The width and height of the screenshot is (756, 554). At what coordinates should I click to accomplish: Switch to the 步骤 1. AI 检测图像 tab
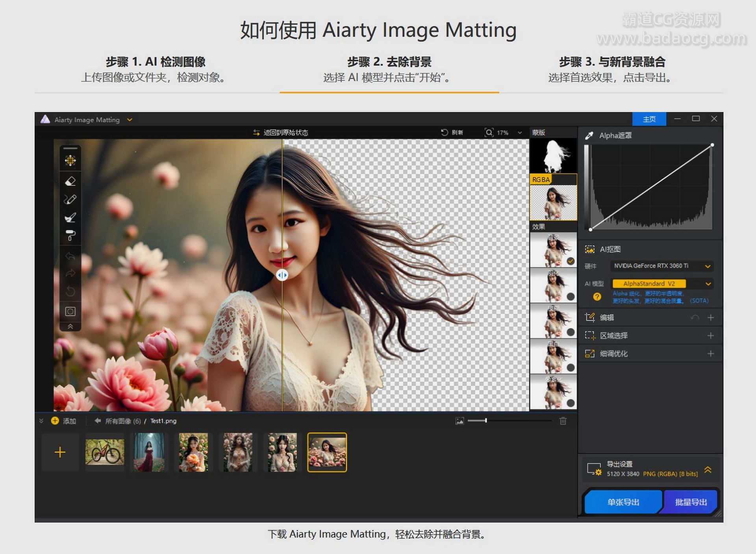(x=156, y=69)
